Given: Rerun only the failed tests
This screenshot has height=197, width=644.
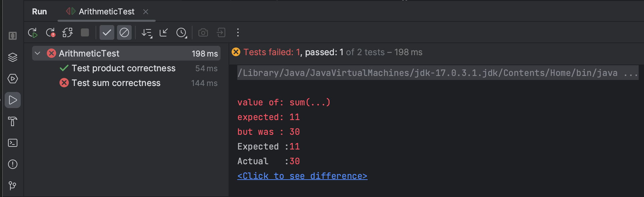Looking at the screenshot, I should pyautogui.click(x=51, y=32).
